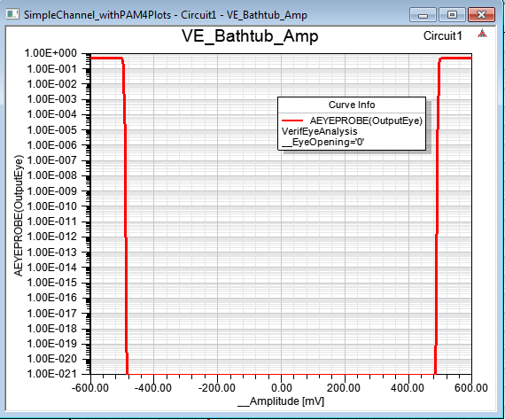Click the __EyeOpening='0' legend text
The image size is (505, 420).
pyautogui.click(x=322, y=142)
